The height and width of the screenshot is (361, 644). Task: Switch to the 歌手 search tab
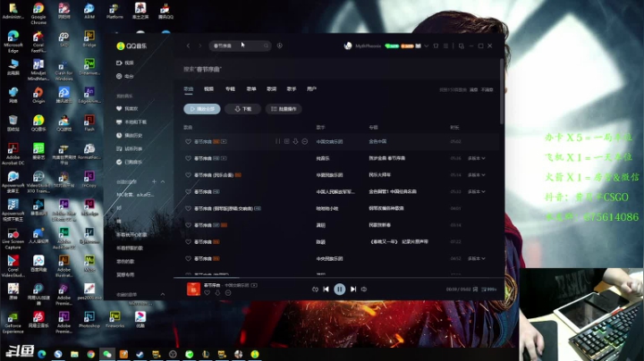(292, 89)
